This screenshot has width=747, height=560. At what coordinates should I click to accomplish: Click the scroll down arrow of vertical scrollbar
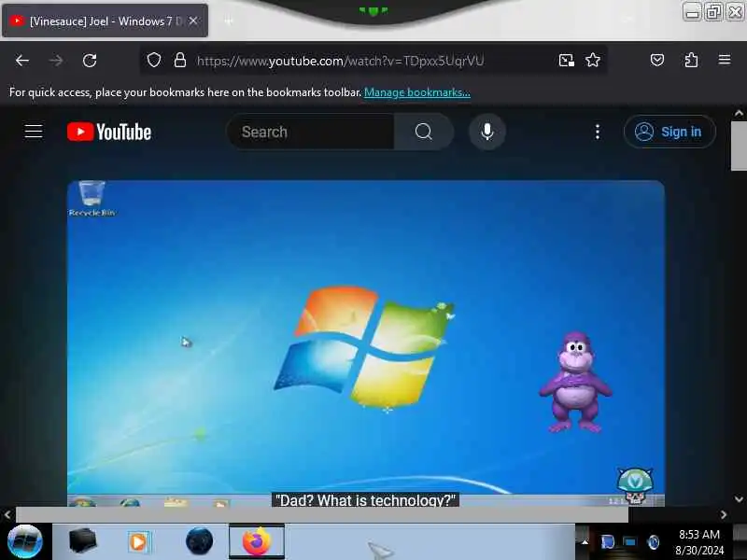739,499
